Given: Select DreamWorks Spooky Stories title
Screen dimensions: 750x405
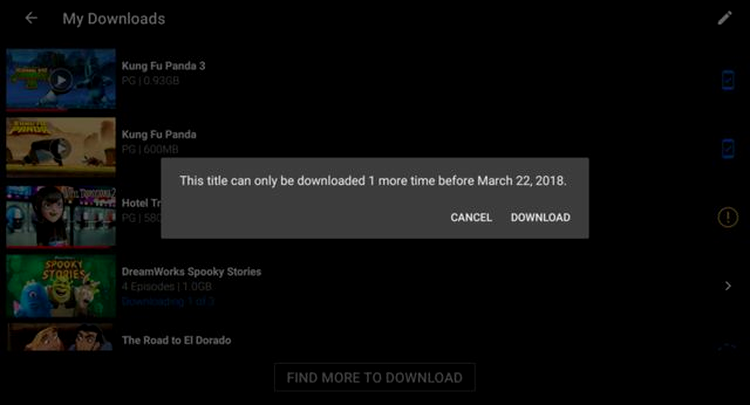Looking at the screenshot, I should (x=191, y=272).
